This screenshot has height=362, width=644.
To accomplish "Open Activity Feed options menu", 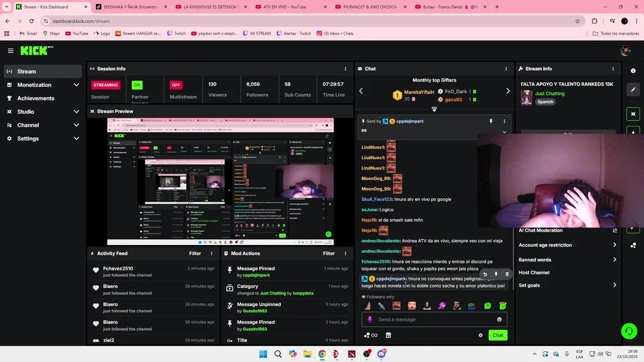I will tap(211, 253).
